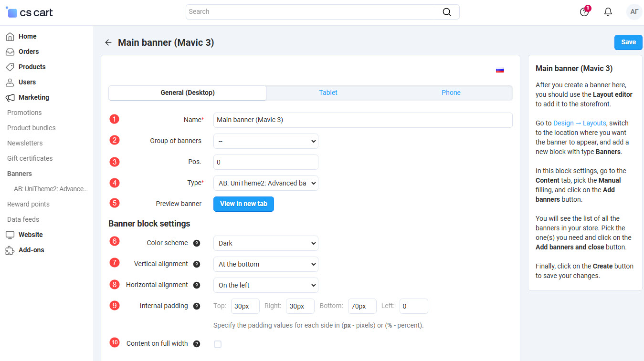Go to Data feeds
This screenshot has height=361, width=644.
coord(23,219)
